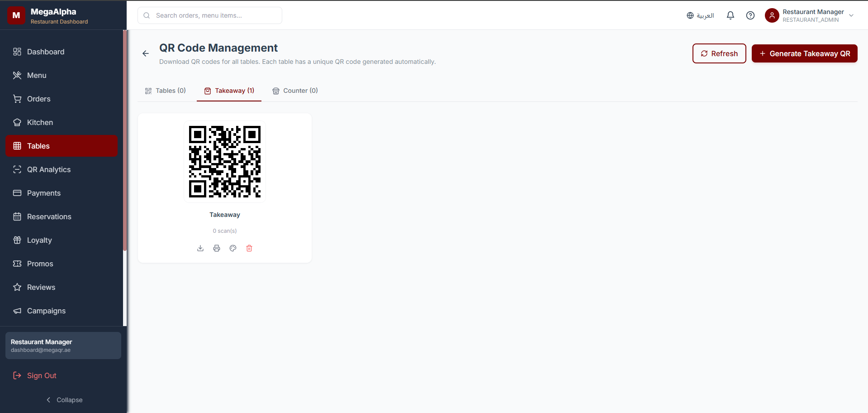Screen dimensions: 868x413
Task: Click the MegaAlpha logo icon
Action: point(16,15)
